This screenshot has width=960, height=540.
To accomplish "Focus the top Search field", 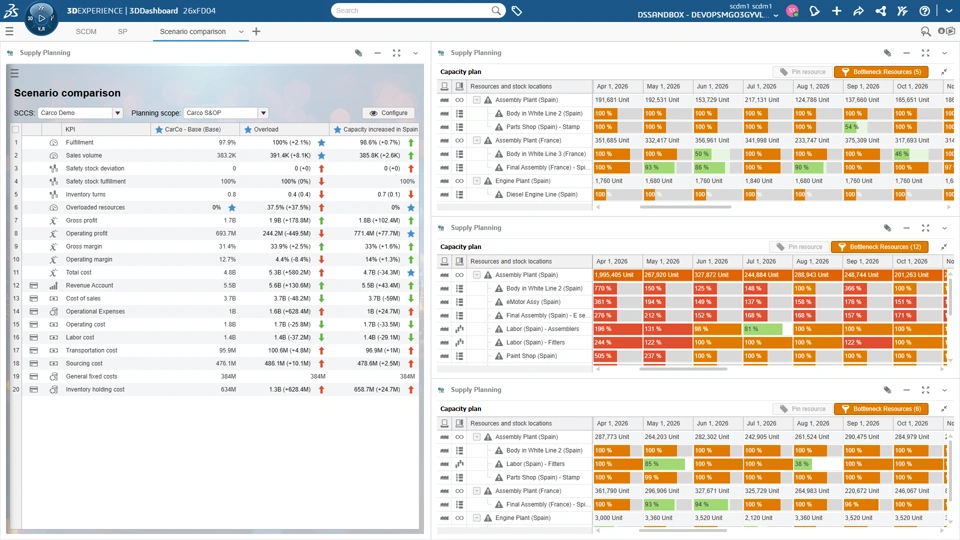I will pos(411,10).
